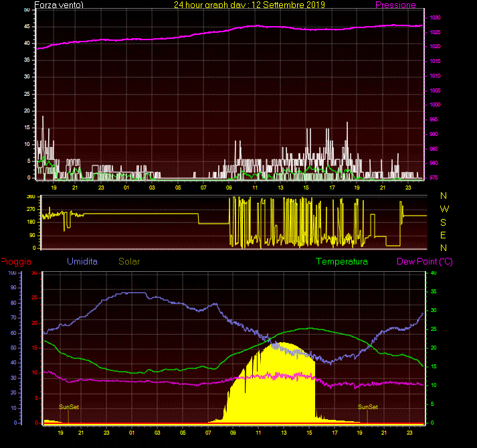Click "1020" on the pressure axis
The height and width of the screenshot is (448, 477).
pyautogui.click(x=435, y=47)
